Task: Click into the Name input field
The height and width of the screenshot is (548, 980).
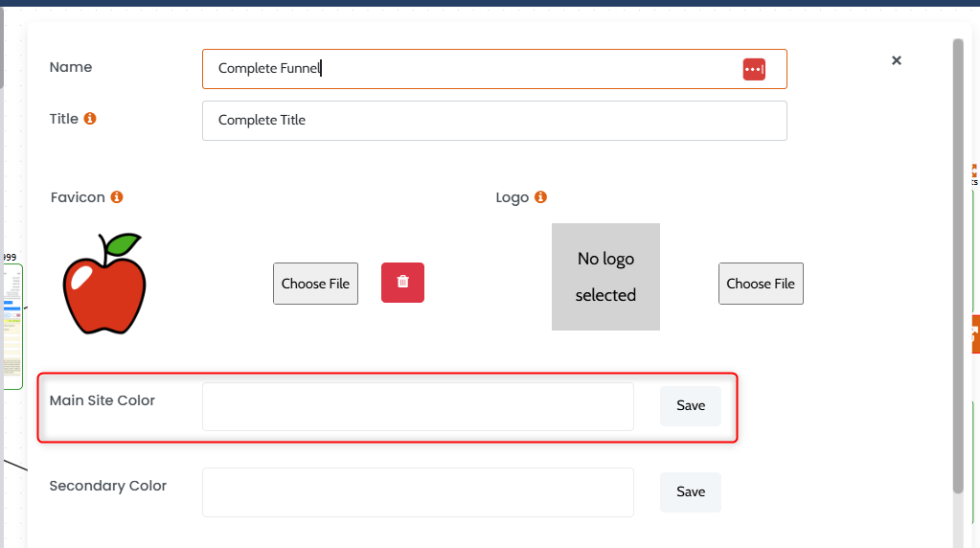Action: pos(469,69)
